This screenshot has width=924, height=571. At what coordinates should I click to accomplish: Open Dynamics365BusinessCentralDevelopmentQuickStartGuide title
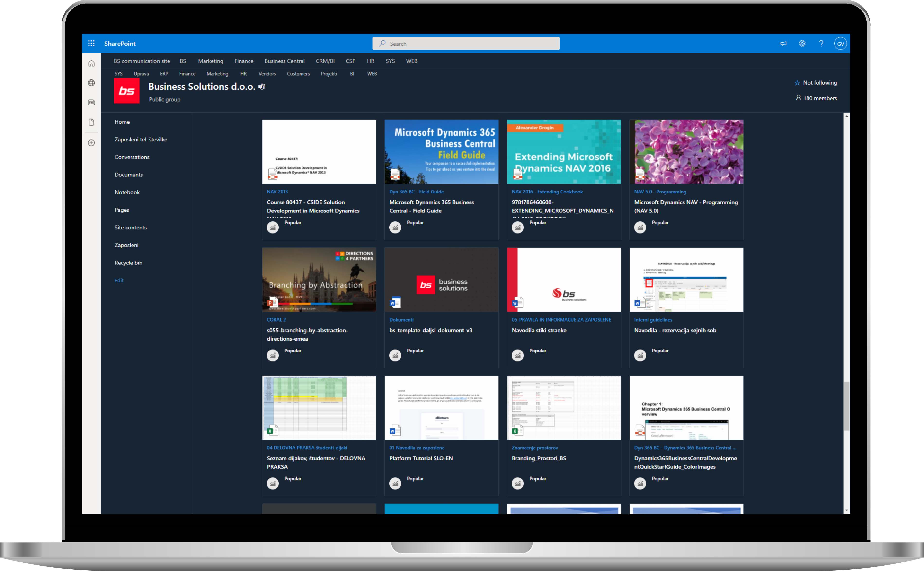pyautogui.click(x=685, y=463)
